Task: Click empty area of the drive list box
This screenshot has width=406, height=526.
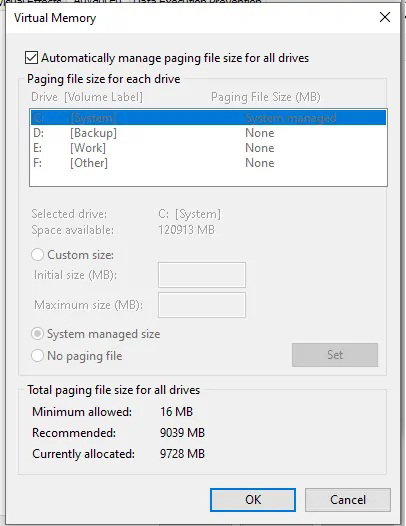Action: 208,178
